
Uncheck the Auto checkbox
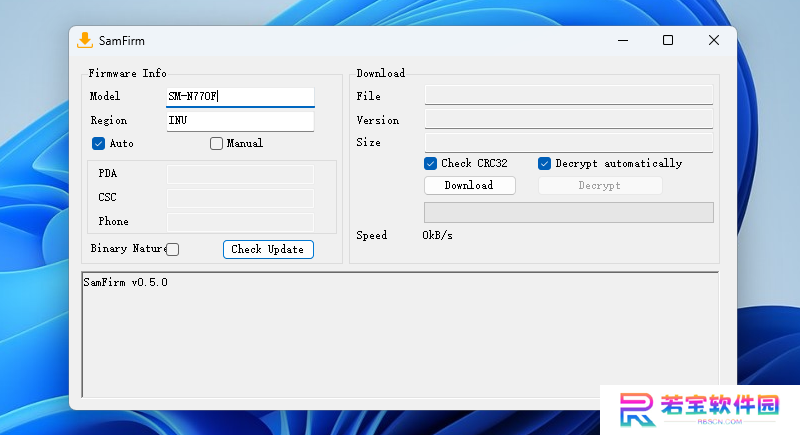tap(98, 144)
